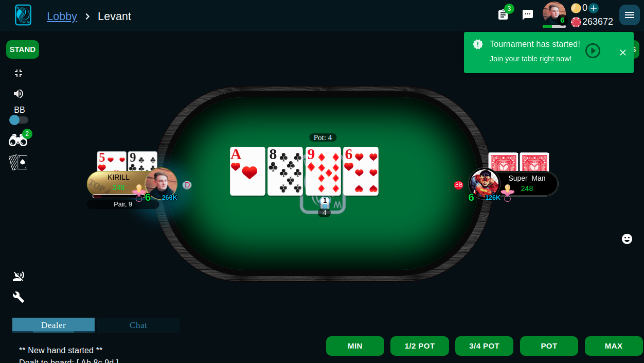The height and width of the screenshot is (363, 644).
Task: Mute the table sound speaker icon
Action: (x=19, y=94)
